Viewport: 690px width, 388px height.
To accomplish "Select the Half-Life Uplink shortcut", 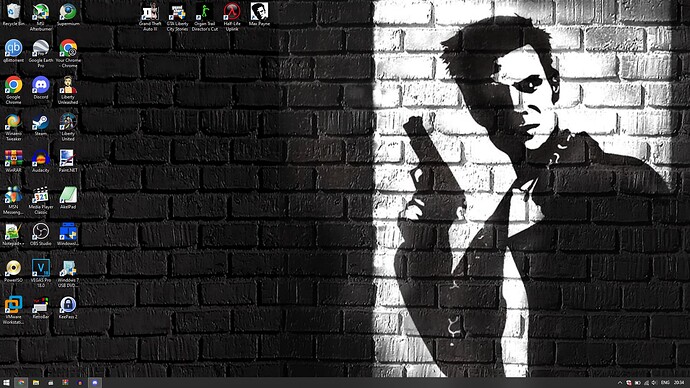I will [232, 17].
